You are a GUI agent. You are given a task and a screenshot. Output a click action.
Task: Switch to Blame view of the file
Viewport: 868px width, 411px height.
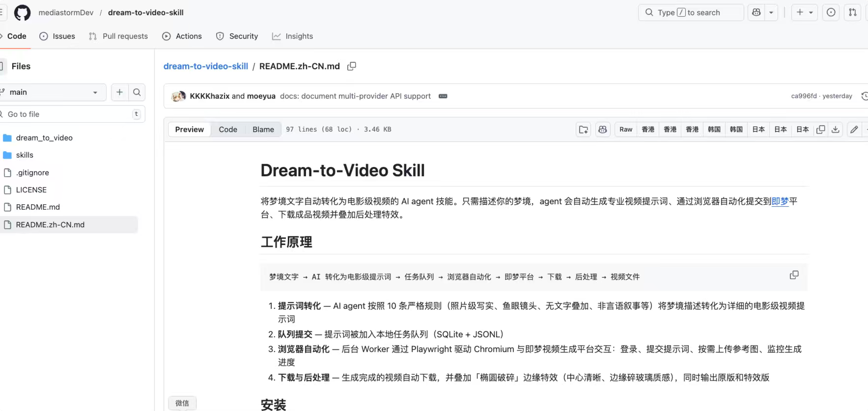point(263,130)
